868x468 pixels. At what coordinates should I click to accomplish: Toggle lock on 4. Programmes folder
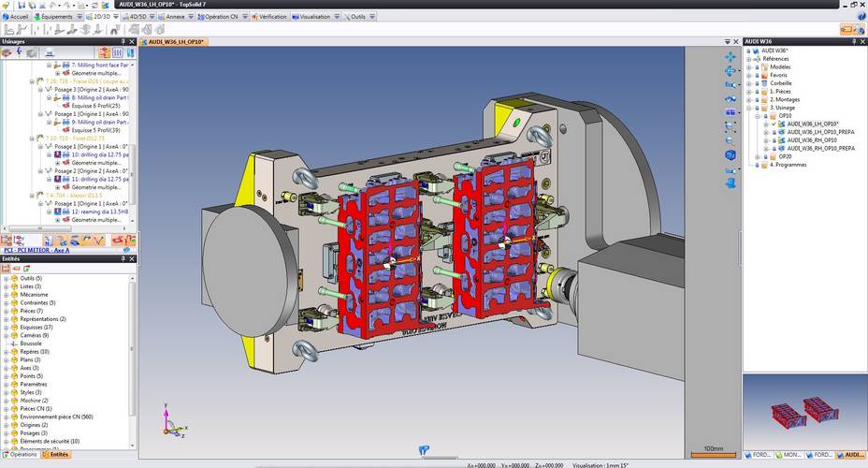[757, 165]
